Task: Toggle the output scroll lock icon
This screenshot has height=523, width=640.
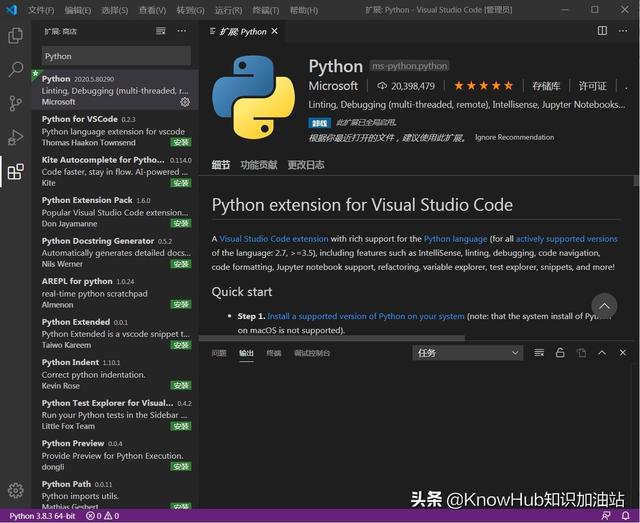Action: click(x=560, y=353)
